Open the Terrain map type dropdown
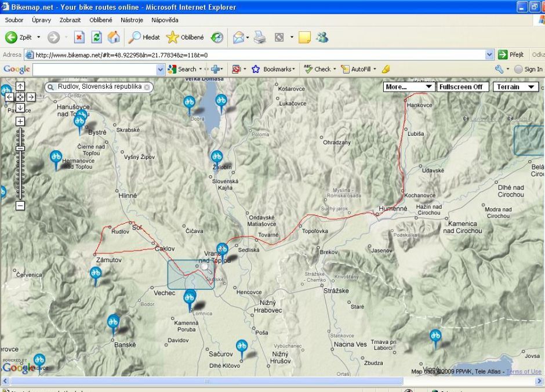The height and width of the screenshot is (392, 545). coord(515,87)
